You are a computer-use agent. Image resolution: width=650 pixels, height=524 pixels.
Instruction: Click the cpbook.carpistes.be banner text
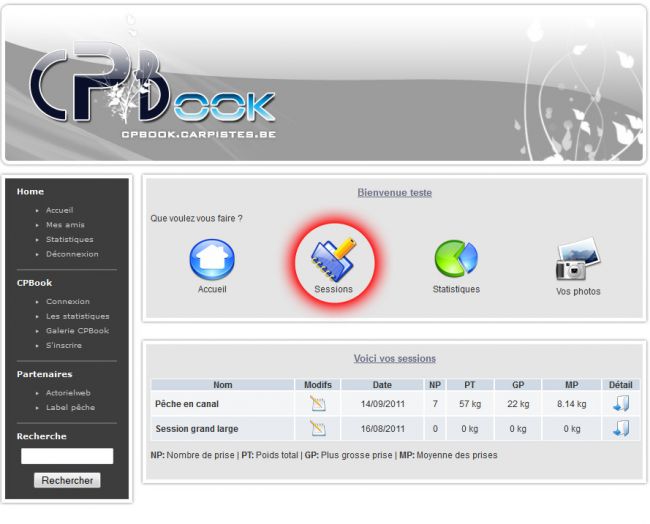199,134
